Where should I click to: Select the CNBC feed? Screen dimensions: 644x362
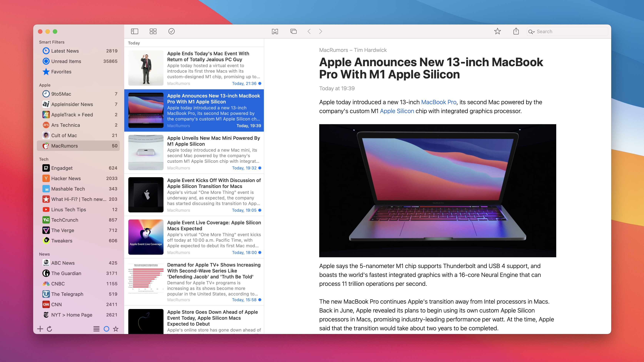coord(78,284)
